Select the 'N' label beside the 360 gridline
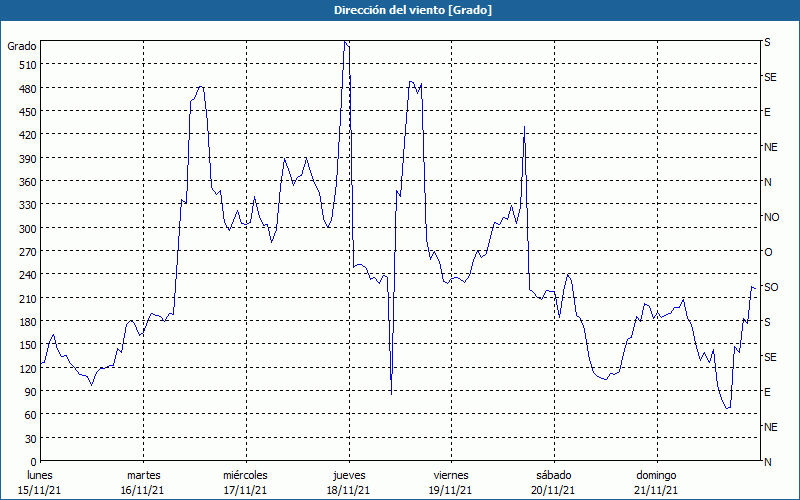Viewport: 800px width, 500px height. click(x=768, y=182)
